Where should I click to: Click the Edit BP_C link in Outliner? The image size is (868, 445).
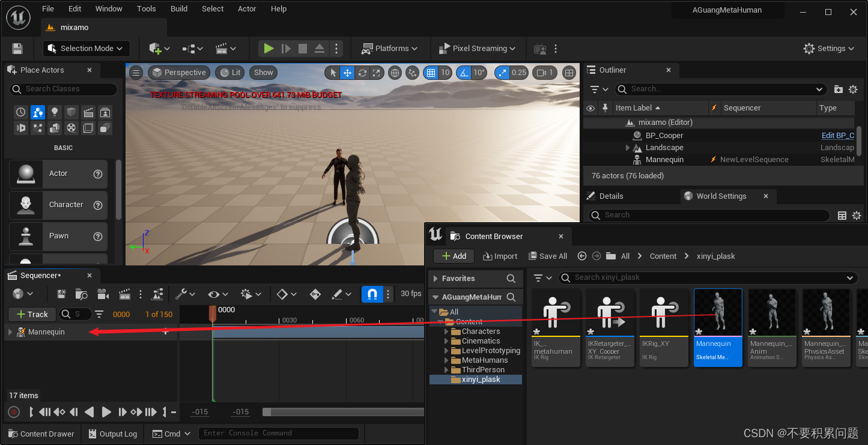click(837, 136)
